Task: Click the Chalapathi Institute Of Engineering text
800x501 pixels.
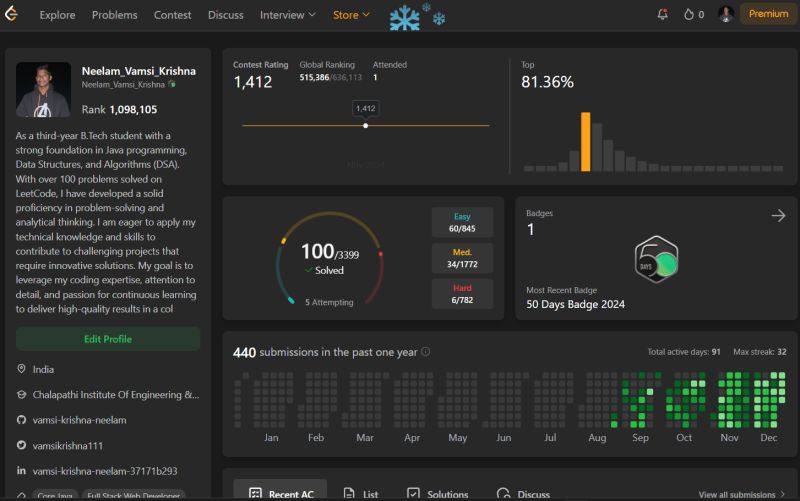Action: (116, 394)
